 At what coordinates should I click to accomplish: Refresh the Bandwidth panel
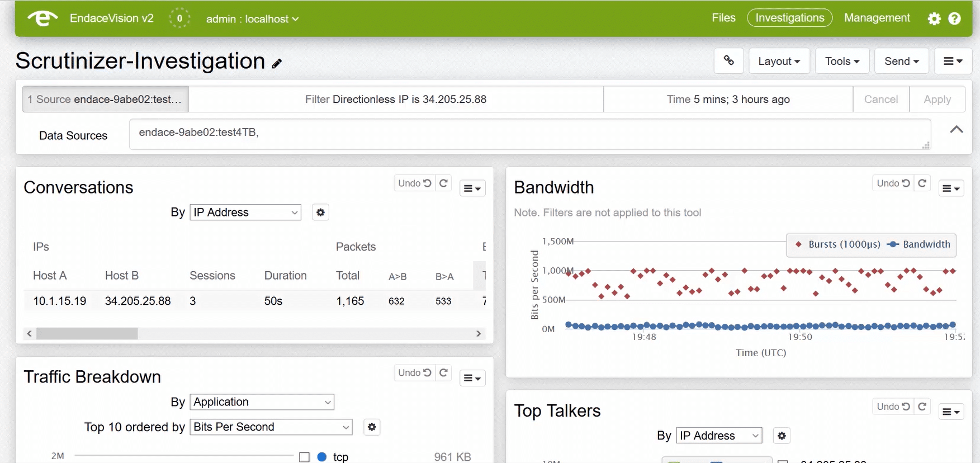tap(922, 183)
